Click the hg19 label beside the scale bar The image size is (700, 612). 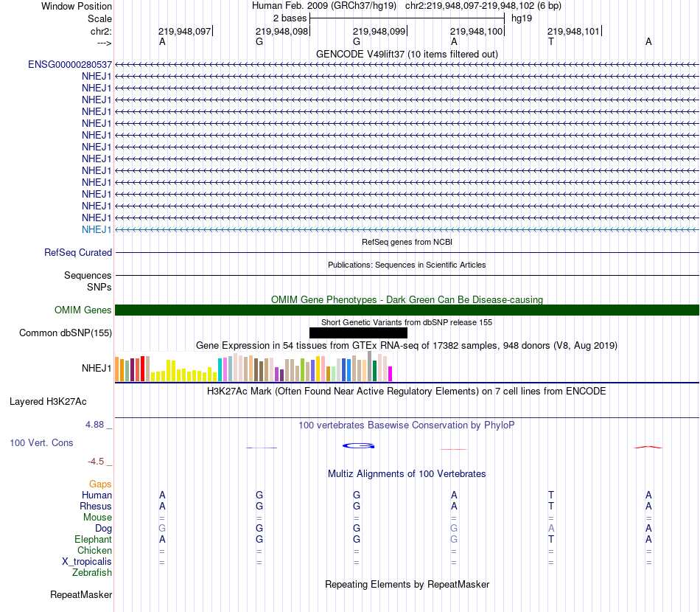(522, 18)
